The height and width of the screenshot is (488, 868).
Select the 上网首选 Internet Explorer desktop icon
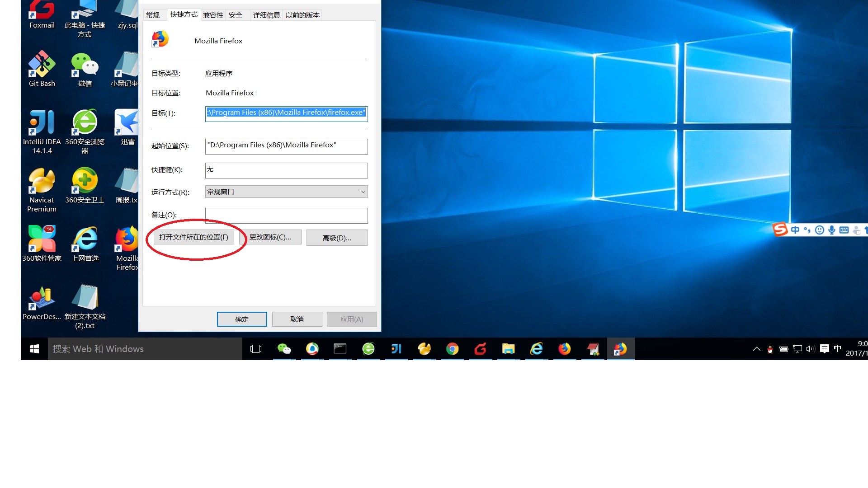tap(85, 244)
